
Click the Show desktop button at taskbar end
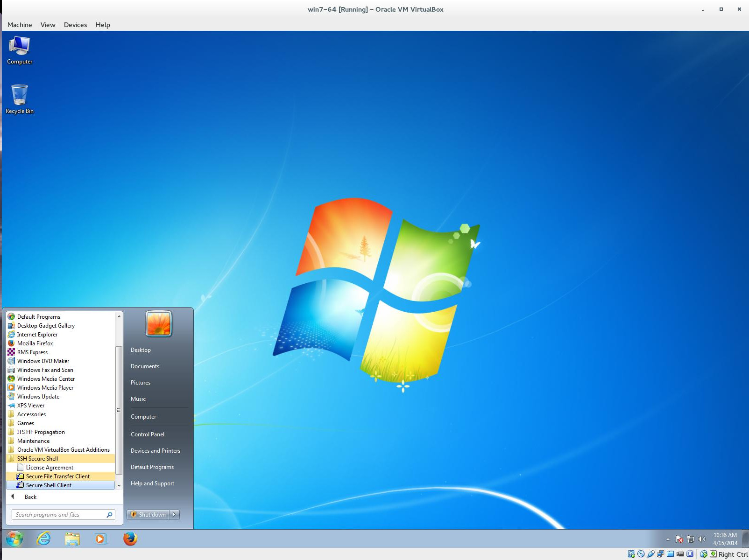746,539
